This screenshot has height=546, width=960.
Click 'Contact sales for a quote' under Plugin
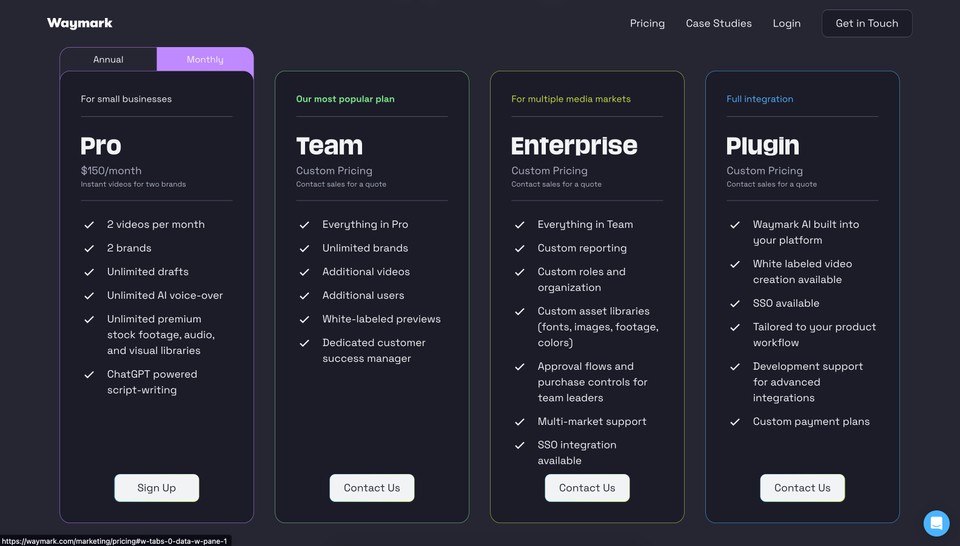[771, 184]
